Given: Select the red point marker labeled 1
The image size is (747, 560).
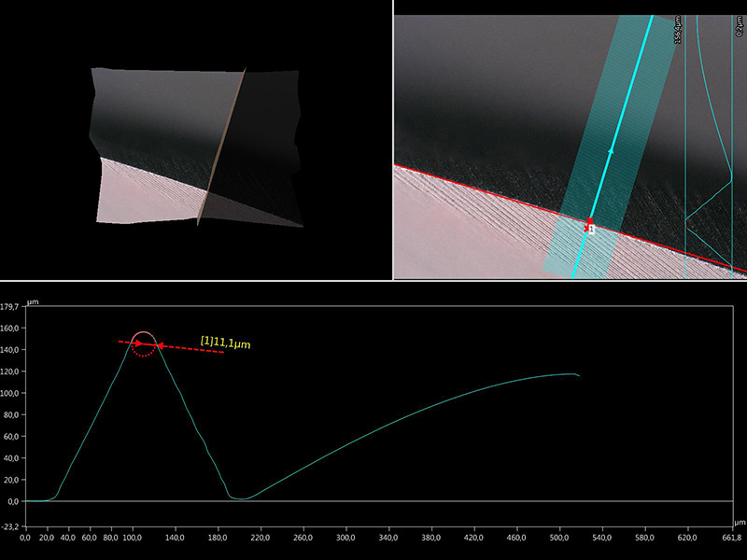Looking at the screenshot, I should click(x=588, y=224).
